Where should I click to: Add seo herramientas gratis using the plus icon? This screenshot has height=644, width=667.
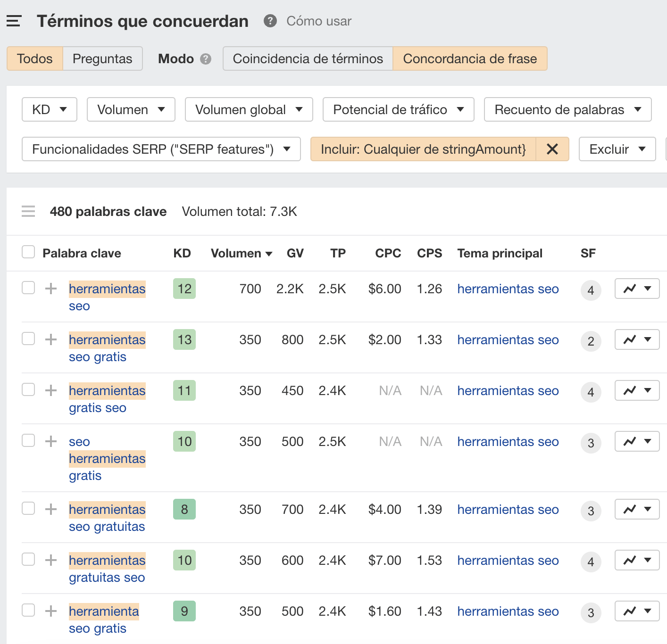coord(51,441)
